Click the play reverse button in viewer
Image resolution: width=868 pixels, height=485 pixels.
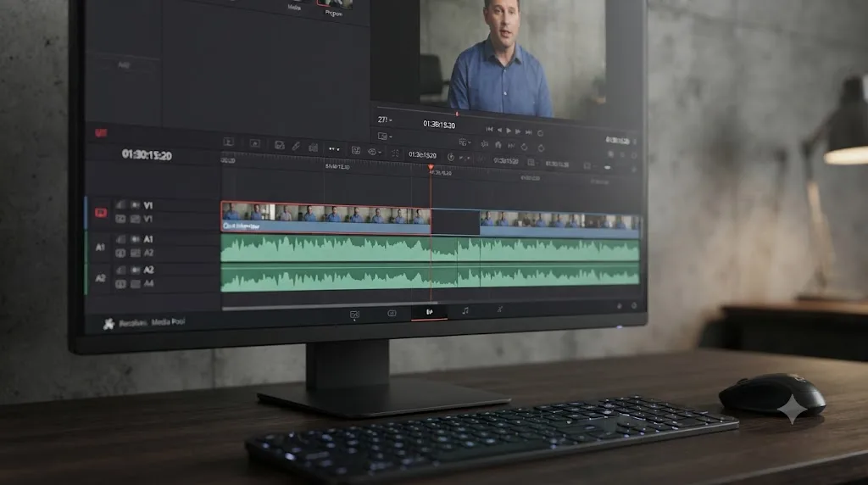[x=499, y=130]
